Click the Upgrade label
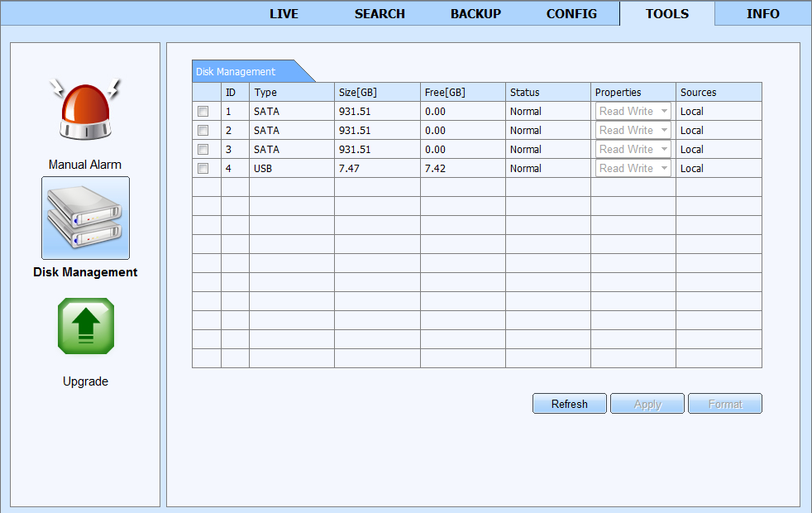The width and height of the screenshot is (812, 513). tap(85, 381)
